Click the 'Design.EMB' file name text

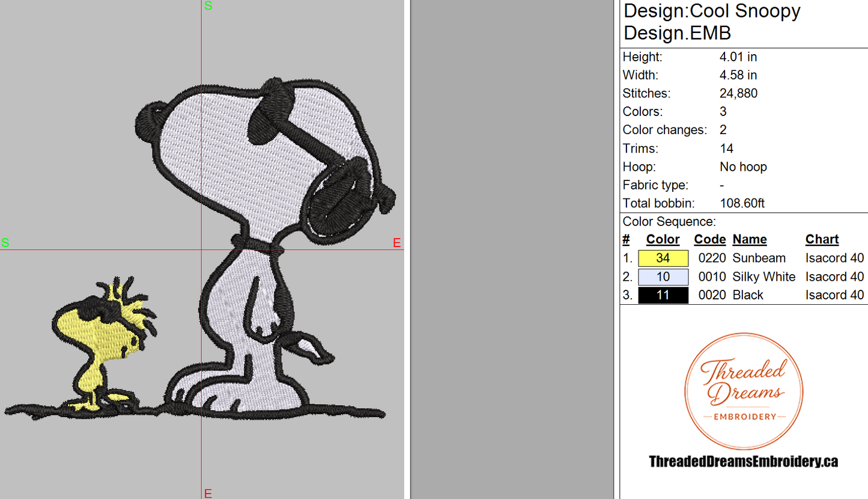click(678, 33)
